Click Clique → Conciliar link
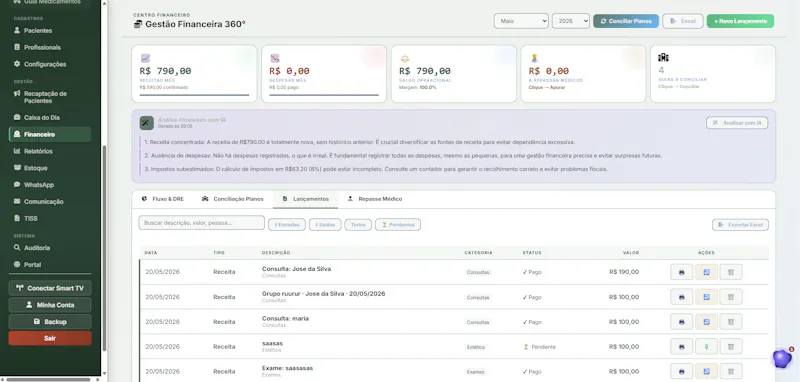The width and height of the screenshot is (800, 382). pyautogui.click(x=679, y=87)
